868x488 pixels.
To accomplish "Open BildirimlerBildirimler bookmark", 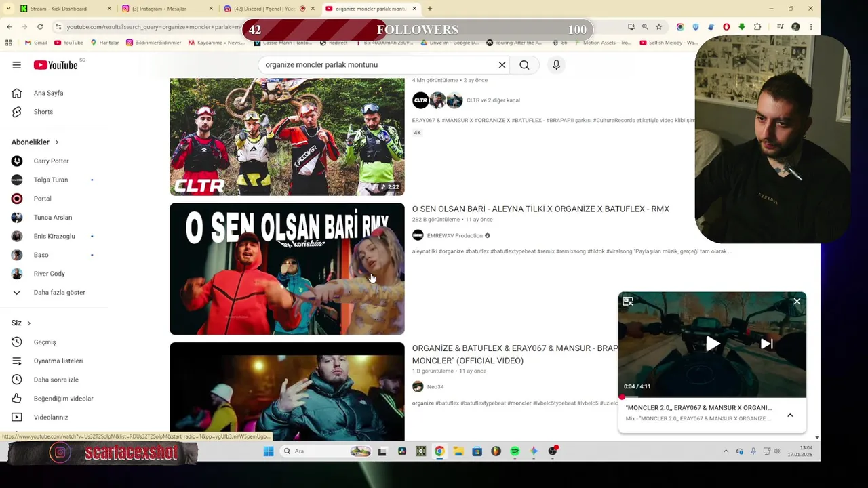I will point(153,43).
